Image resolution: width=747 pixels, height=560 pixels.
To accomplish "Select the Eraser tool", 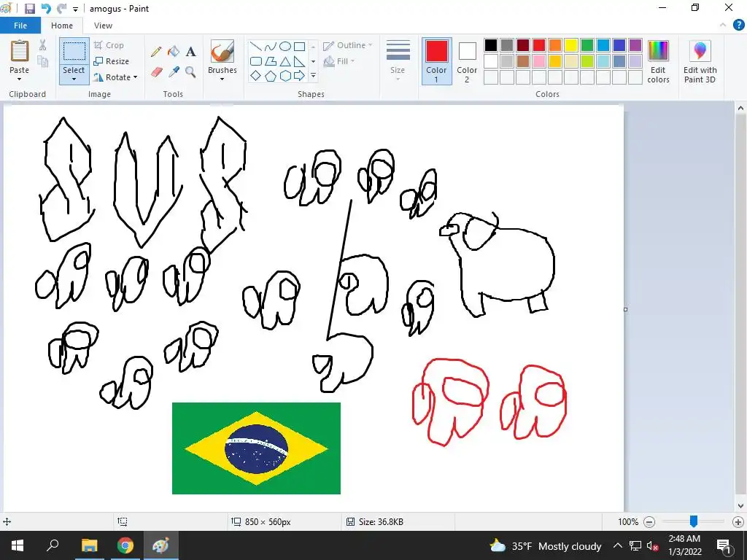I will [x=157, y=72].
